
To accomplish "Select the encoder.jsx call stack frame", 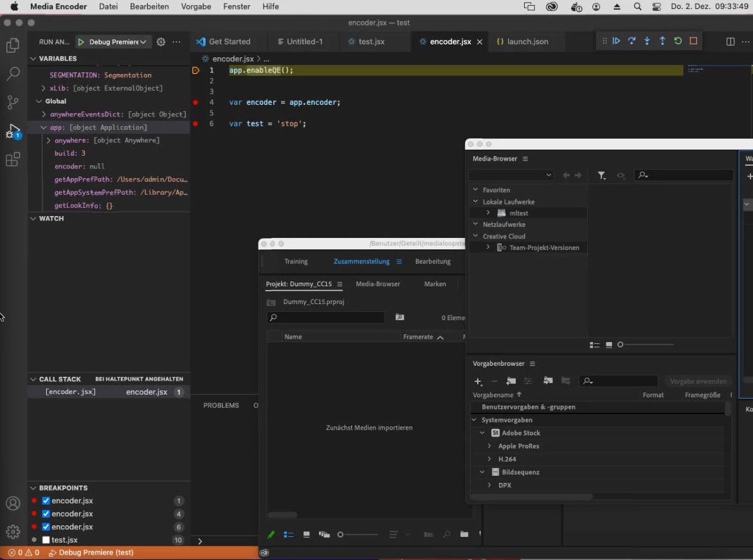I will click(109, 392).
